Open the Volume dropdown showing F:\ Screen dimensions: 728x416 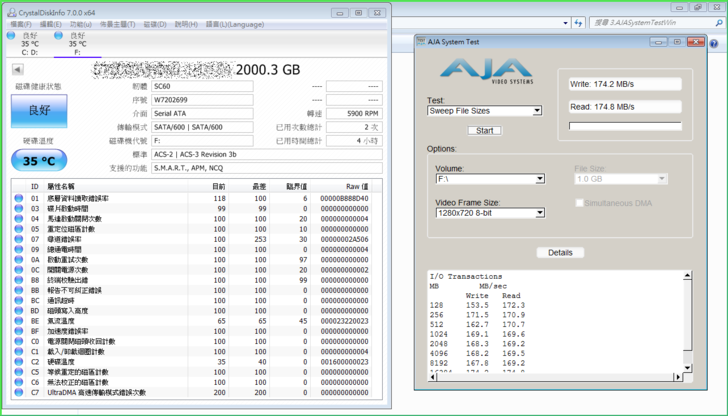coord(489,179)
